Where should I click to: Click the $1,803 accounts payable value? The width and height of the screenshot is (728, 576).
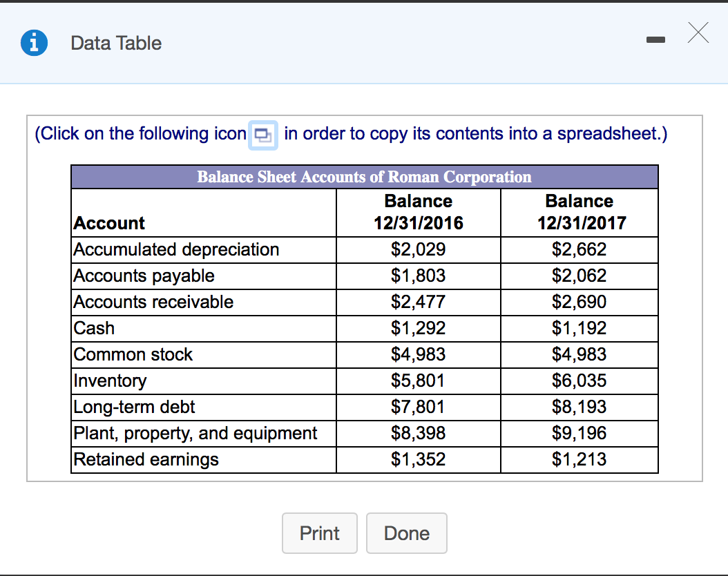(419, 276)
